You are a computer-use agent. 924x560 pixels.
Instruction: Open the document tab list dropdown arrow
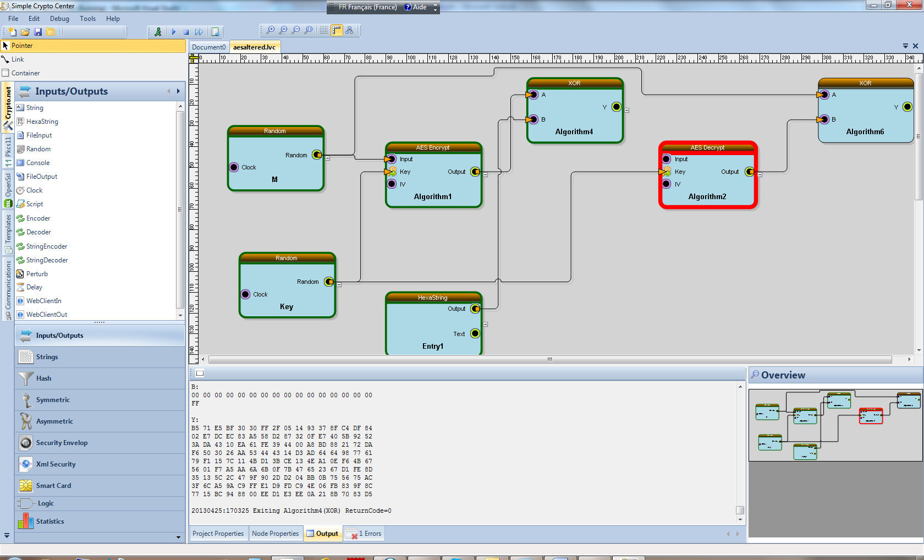coord(905,46)
